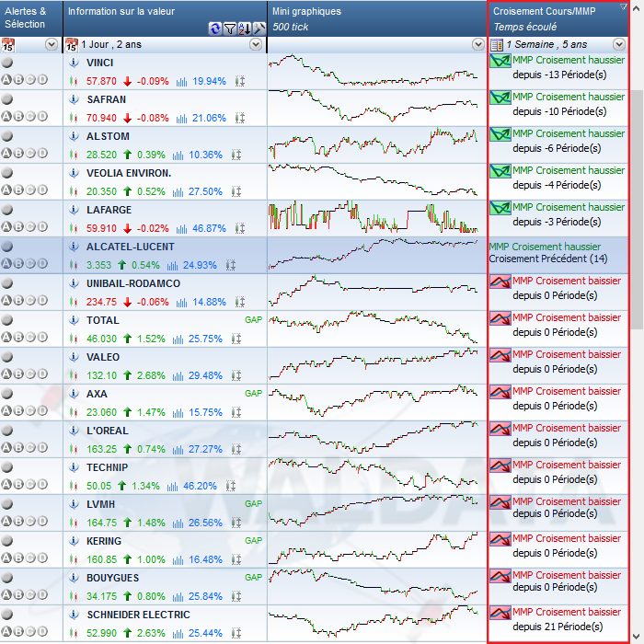Open the LAFARGE mini chart
Viewport: 644px width, 644px height.
373,217
